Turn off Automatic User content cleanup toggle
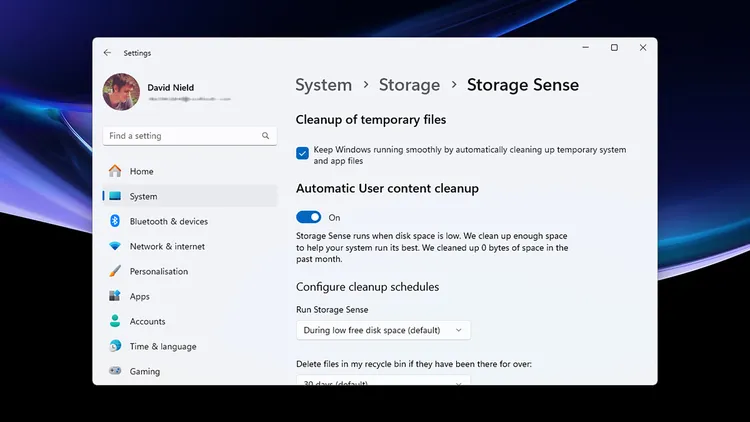The height and width of the screenshot is (422, 750). tap(309, 217)
